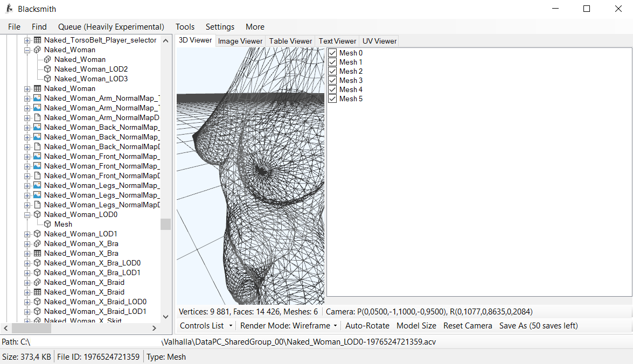This screenshot has width=633, height=364.
Task: Expand the Naked_TorsoBelt_Player_selector node
Action: (27, 40)
